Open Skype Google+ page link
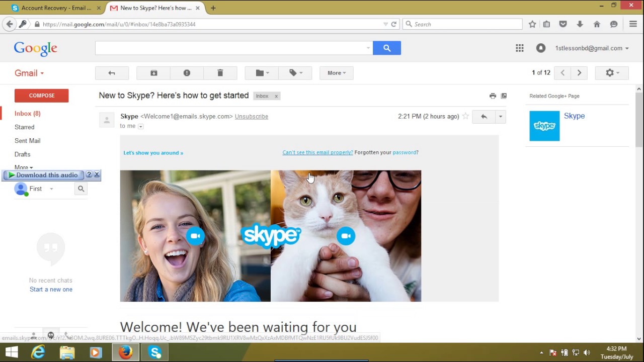The image size is (644, 362). tap(574, 116)
